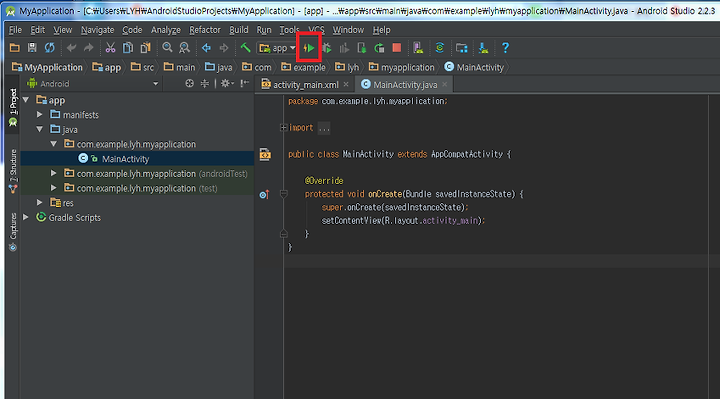Navigate Back with blue left arrow
This screenshot has height=399, width=720.
tap(206, 48)
